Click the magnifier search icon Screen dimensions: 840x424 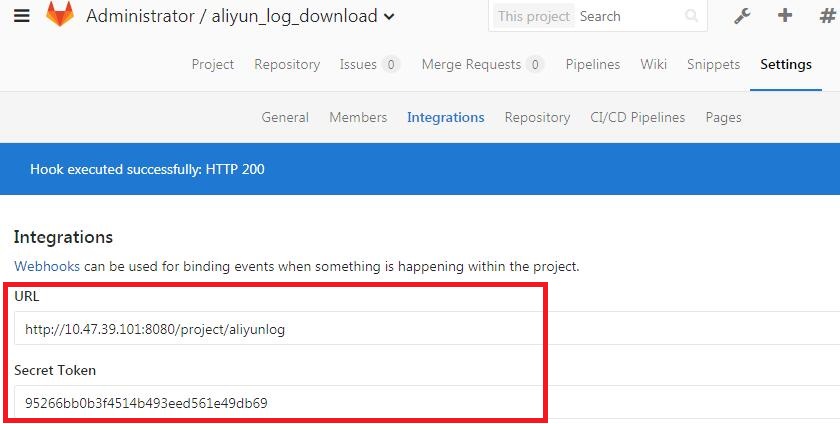coord(692,17)
